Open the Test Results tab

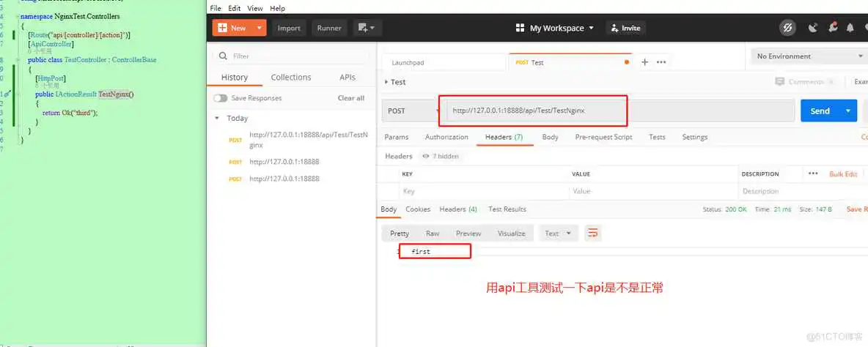click(507, 209)
